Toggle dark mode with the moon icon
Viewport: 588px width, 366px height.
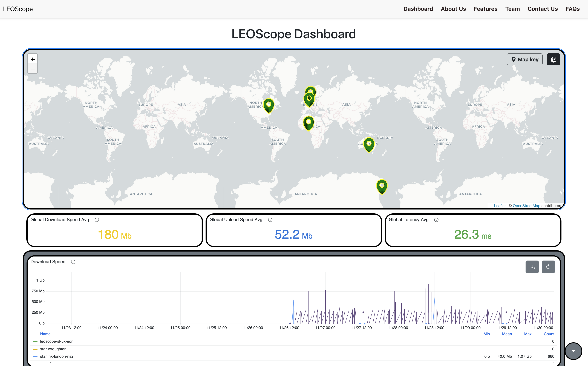pyautogui.click(x=553, y=60)
